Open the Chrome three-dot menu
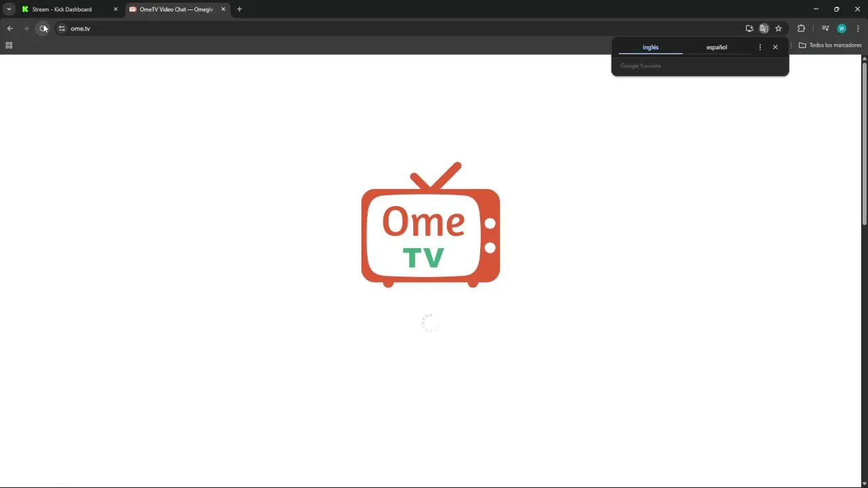The width and height of the screenshot is (868, 488). point(858,28)
